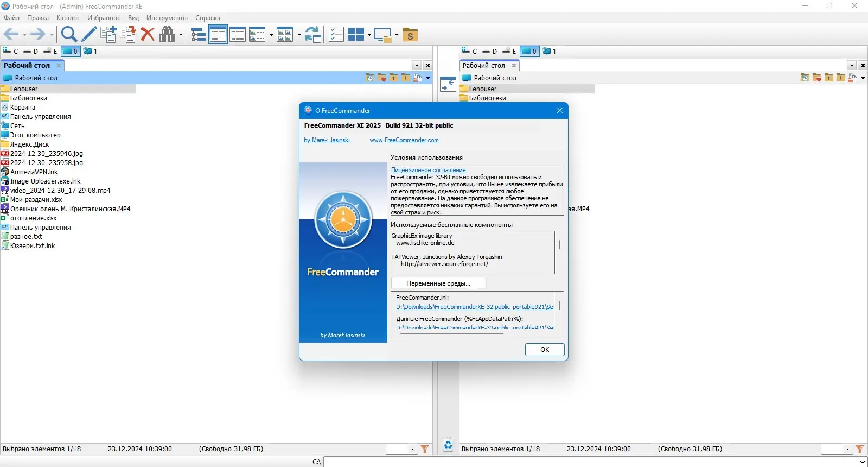Screen dimensions: 868x467
Task: Go to root folder in left panel
Action: pyautogui.click(x=406, y=78)
